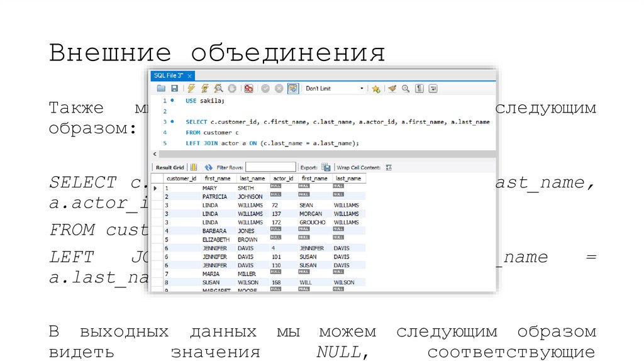
Task: Click the result grid view icon
Action: tap(194, 167)
